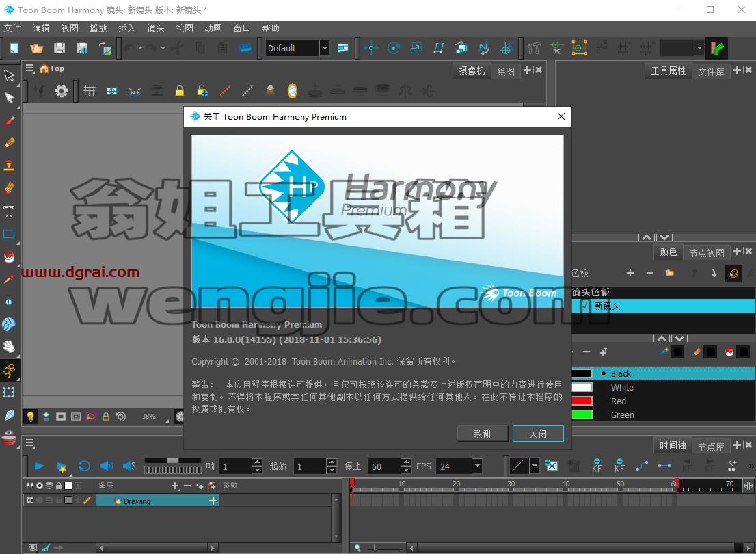Switch to the 节点库 tab
The width and height of the screenshot is (756, 554).
click(711, 447)
